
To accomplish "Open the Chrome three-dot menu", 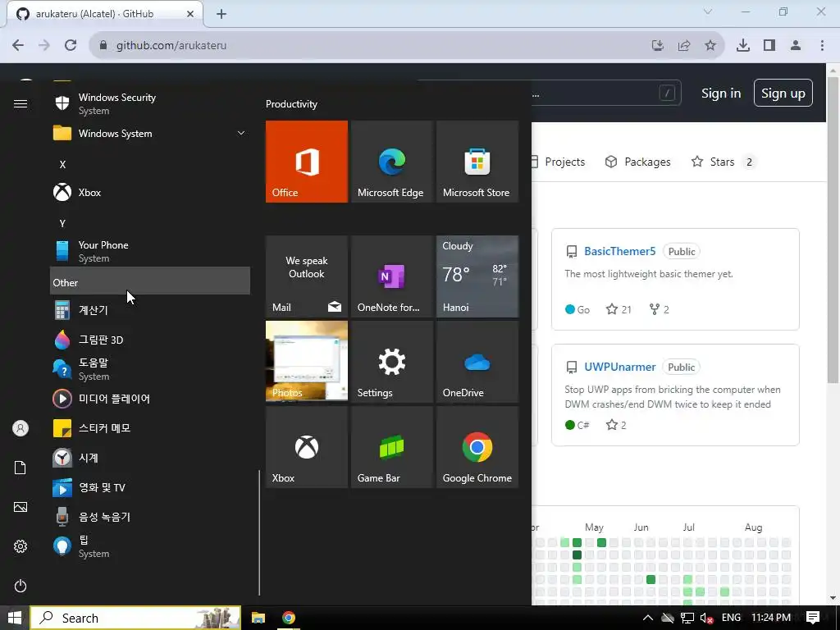I will point(822,46).
